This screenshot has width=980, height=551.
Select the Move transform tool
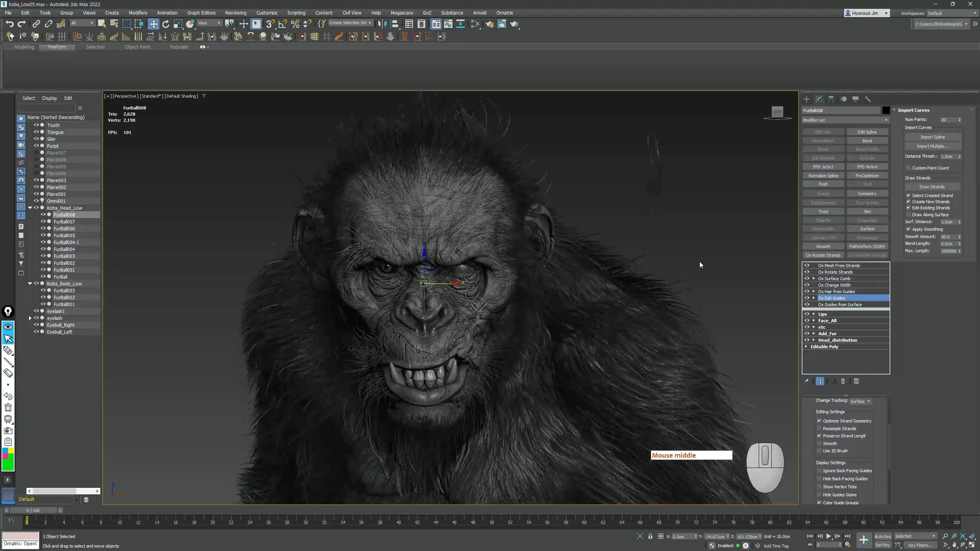[154, 24]
